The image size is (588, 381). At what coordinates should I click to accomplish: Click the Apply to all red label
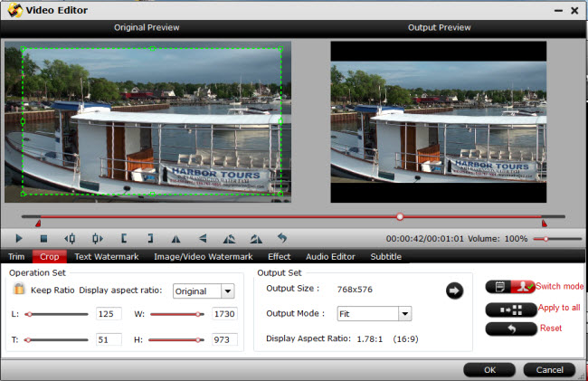(x=559, y=308)
